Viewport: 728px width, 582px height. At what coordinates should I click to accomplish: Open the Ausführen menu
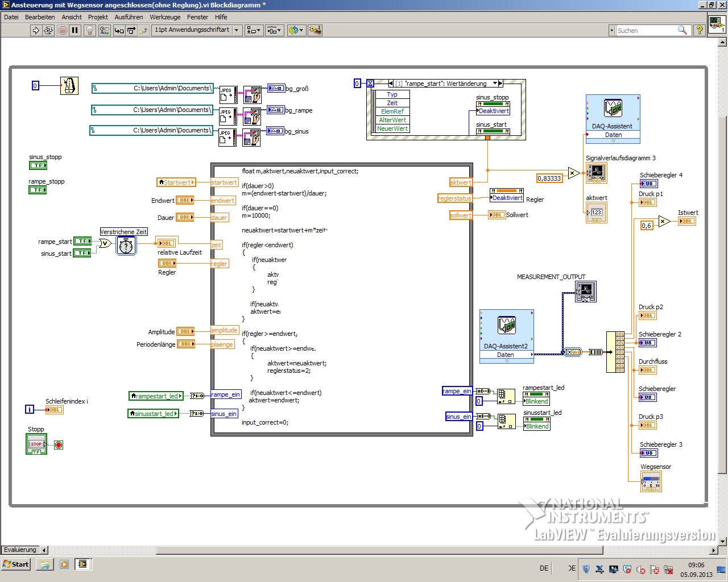pyautogui.click(x=129, y=17)
